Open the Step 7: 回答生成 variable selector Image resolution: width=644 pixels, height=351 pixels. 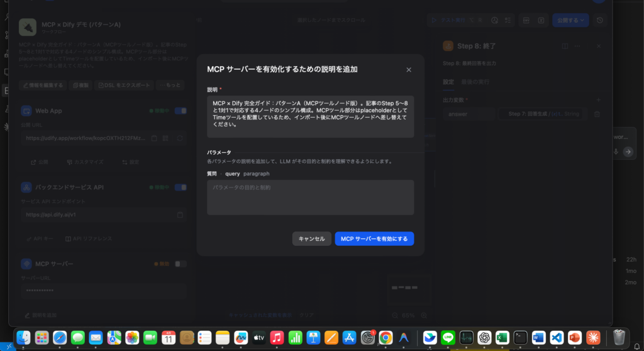543,114
